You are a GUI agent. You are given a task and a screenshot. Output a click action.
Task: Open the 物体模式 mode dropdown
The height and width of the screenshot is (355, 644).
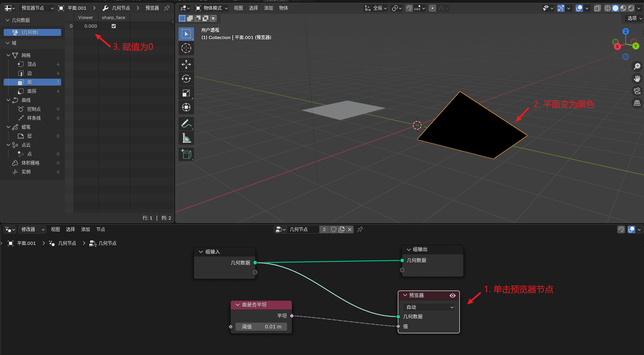point(212,8)
